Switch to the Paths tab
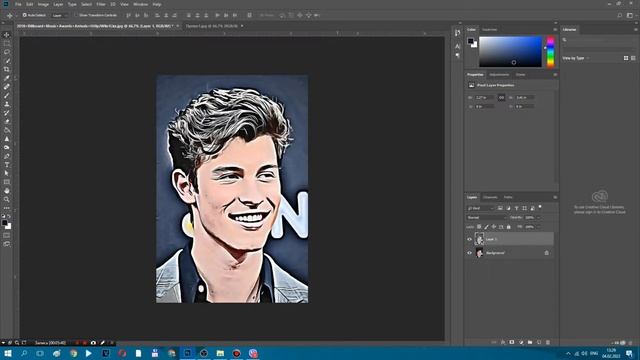 [508, 198]
